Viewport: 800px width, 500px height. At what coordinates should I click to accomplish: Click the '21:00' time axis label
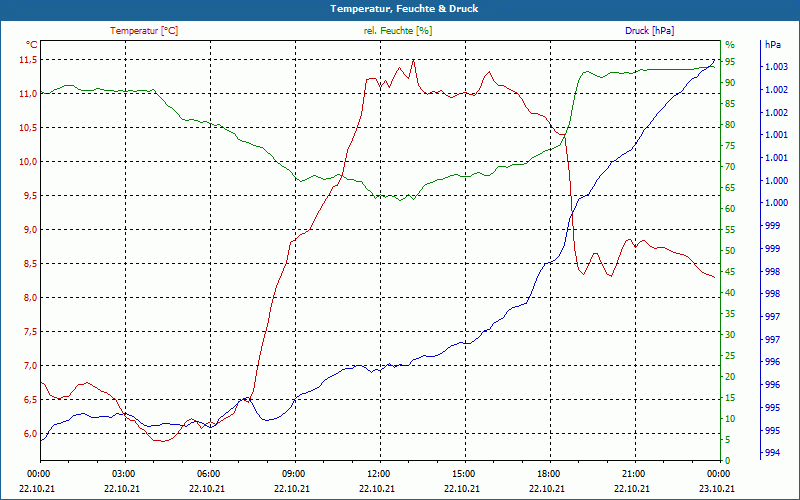coord(633,474)
